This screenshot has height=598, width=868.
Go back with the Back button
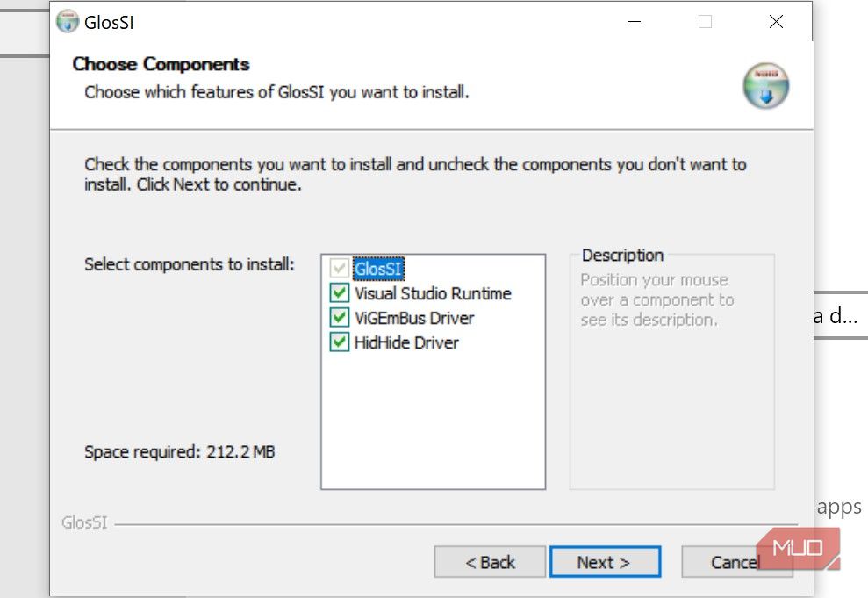tap(490, 563)
